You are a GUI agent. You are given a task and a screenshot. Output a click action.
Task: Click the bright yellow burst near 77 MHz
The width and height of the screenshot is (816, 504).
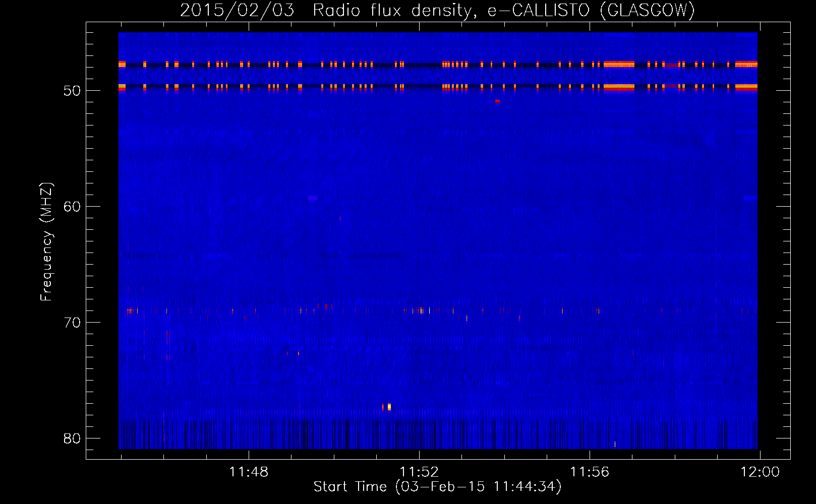point(389,407)
